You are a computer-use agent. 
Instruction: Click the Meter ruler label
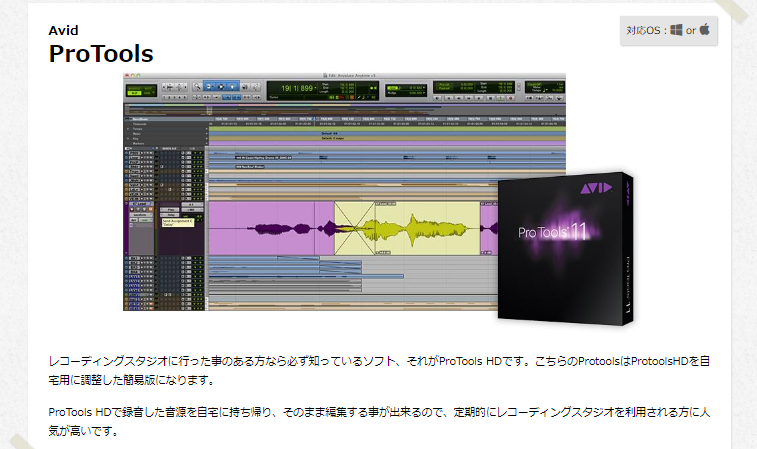point(137,134)
